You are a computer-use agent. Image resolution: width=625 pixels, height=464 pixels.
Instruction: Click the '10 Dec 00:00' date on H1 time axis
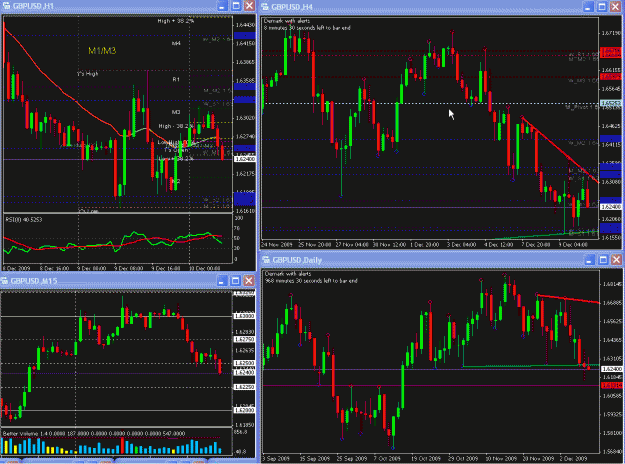206,268
